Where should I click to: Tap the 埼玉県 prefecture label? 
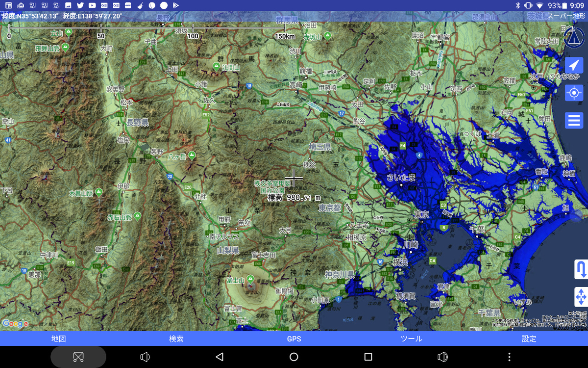pos(320,147)
